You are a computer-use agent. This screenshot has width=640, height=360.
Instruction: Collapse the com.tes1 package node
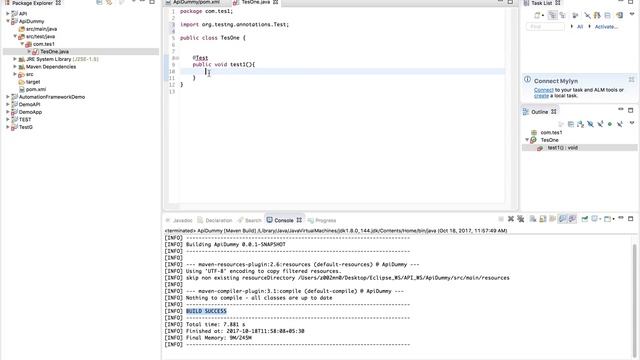point(22,44)
